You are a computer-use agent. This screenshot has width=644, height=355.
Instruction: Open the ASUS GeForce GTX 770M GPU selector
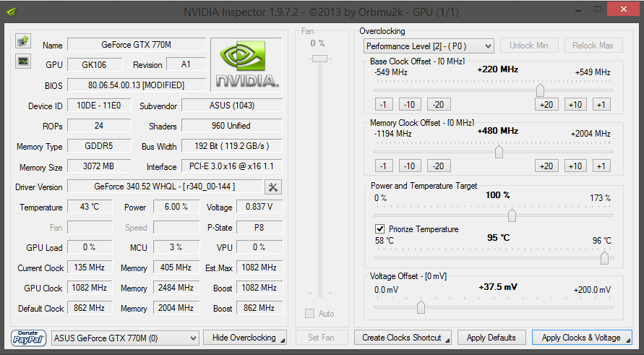[125, 338]
